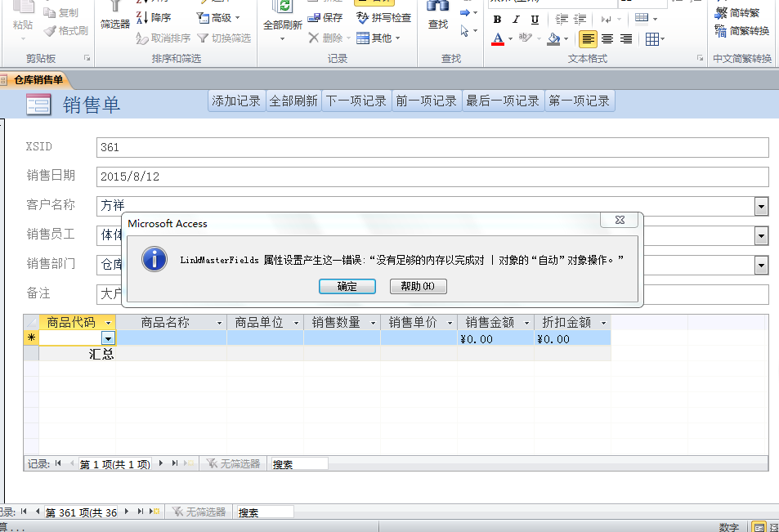Image resolution: width=779 pixels, height=532 pixels.
Task: Click the 帮助(H) button in the dialog
Action: 419,286
